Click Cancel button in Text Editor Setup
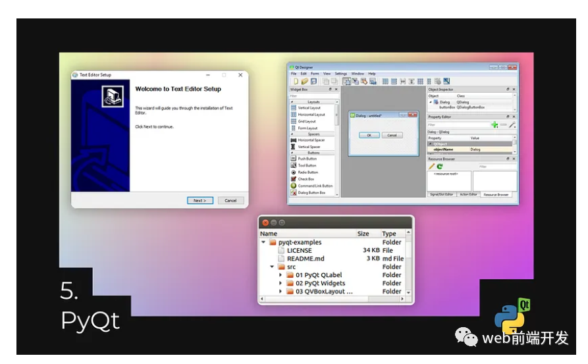The width and height of the screenshot is (588, 364). (x=230, y=201)
